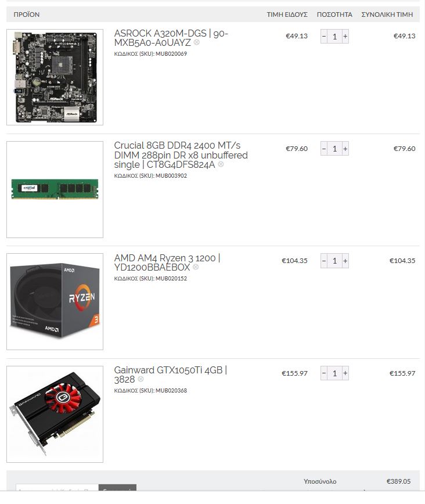Open Crucial 8GB DDR4 product link
The width and height of the screenshot is (425, 504).
pos(181,155)
